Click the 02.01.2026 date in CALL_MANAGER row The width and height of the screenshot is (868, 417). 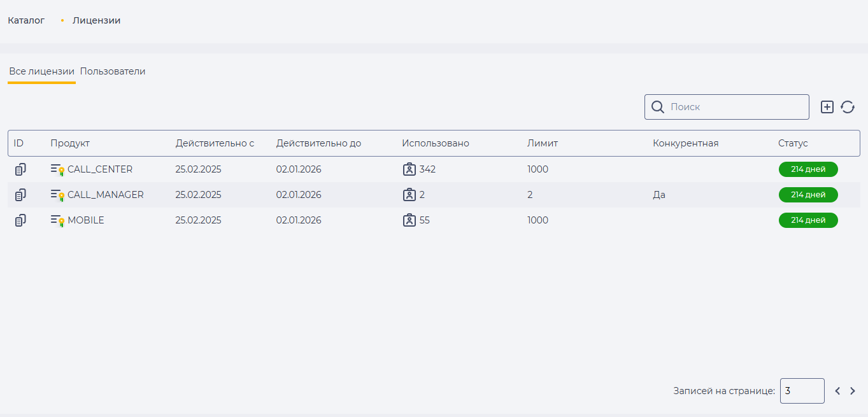(x=299, y=195)
